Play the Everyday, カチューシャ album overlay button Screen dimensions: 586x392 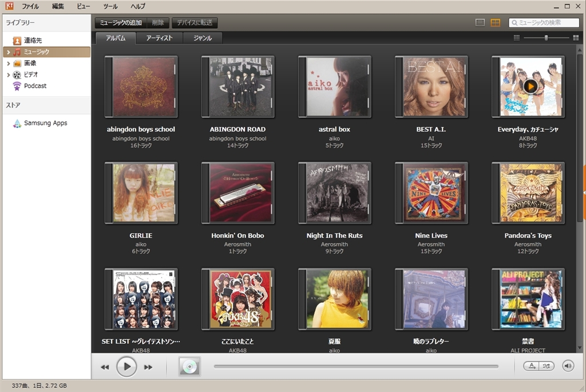coord(530,86)
